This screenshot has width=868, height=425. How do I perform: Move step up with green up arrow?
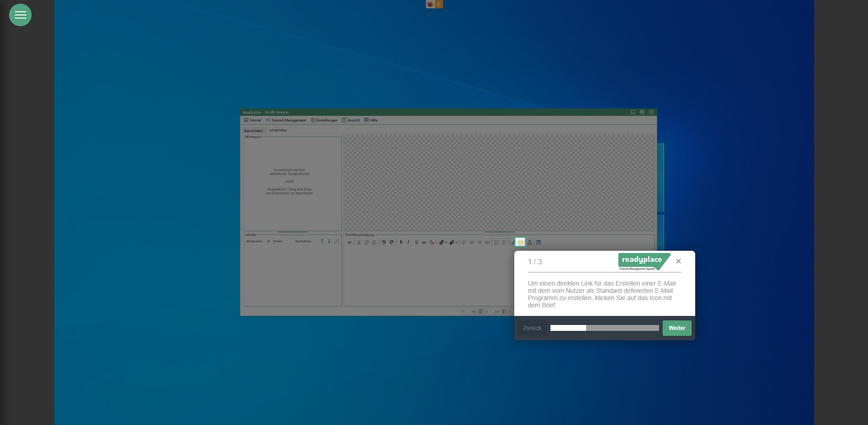[x=322, y=241]
